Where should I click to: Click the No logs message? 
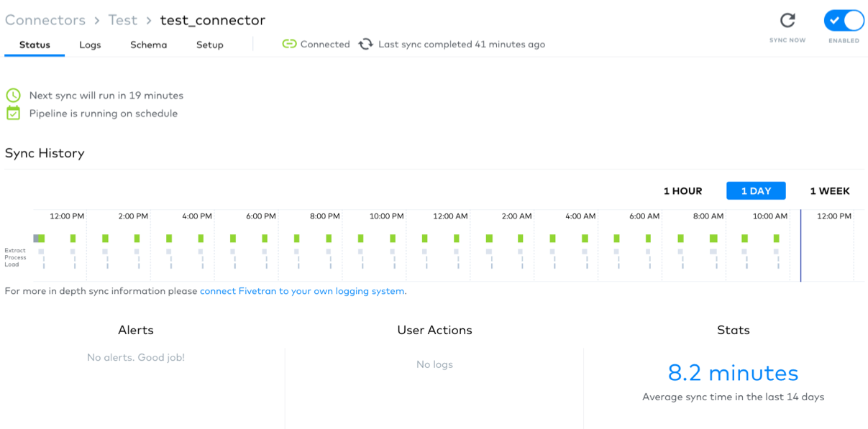coord(434,364)
